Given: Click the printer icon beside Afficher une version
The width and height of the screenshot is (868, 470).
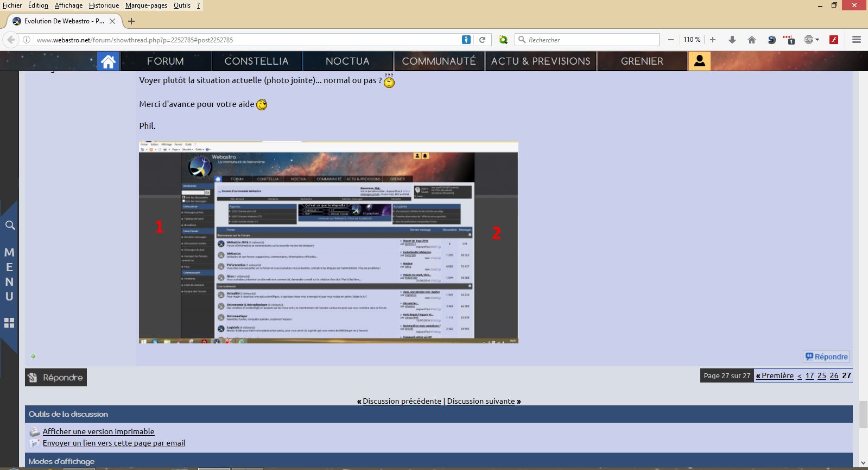Looking at the screenshot, I should 34,431.
